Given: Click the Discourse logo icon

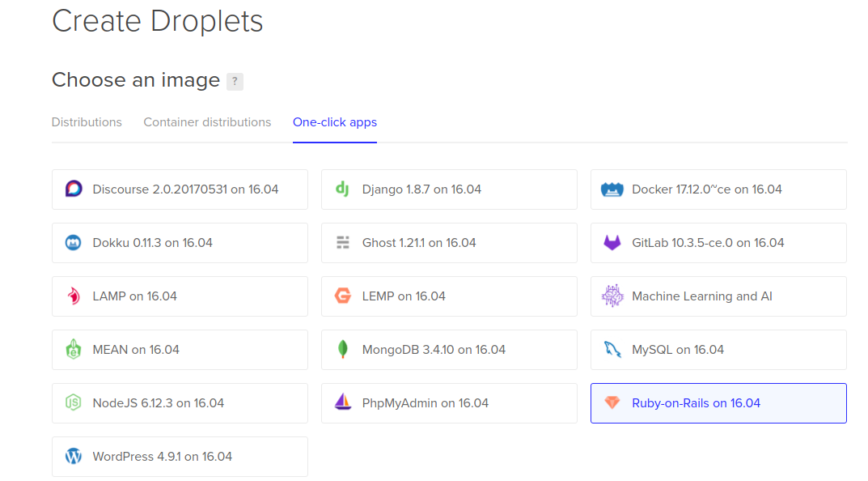Looking at the screenshot, I should [x=74, y=189].
